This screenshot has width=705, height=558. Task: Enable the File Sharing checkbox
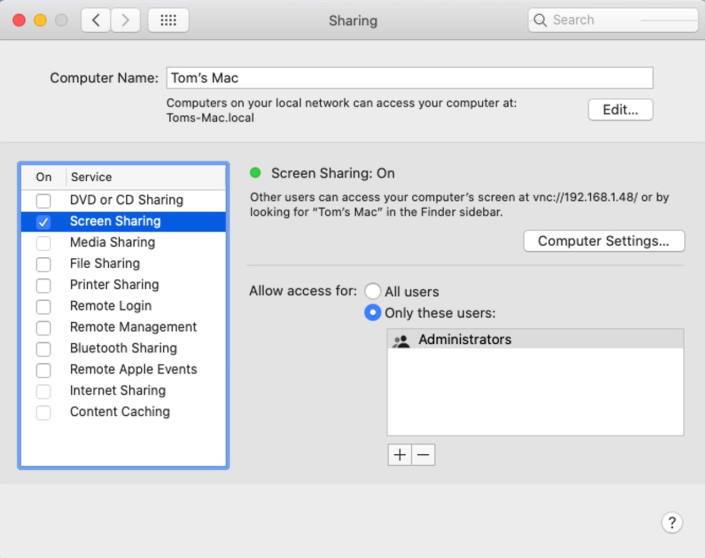[x=43, y=264]
